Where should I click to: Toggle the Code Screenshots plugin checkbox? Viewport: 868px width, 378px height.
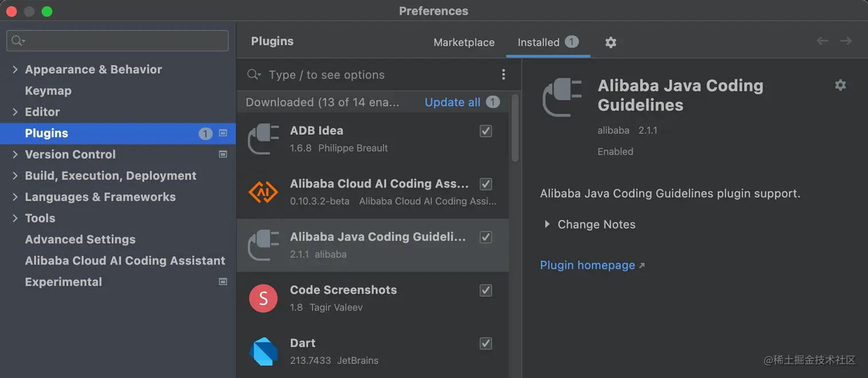tap(486, 290)
